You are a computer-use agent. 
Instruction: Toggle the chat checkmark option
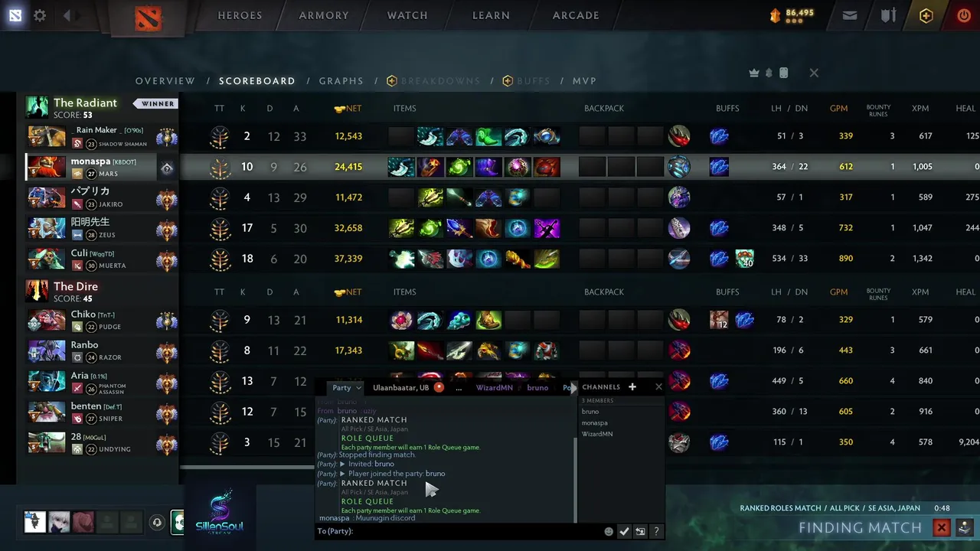click(625, 531)
